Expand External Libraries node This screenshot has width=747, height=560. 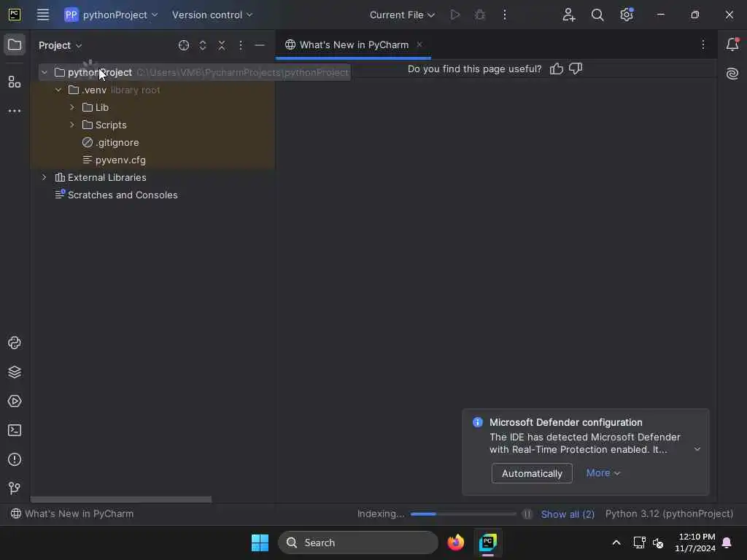click(44, 177)
